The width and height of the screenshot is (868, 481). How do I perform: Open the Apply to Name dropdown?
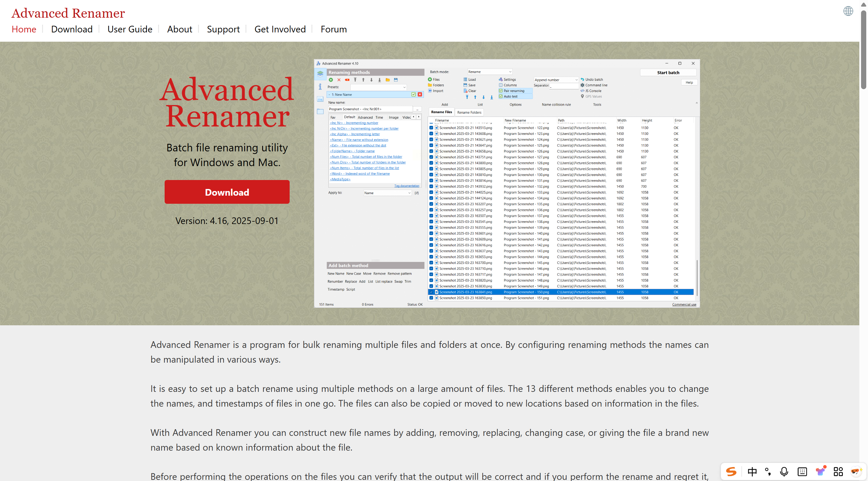pos(387,193)
